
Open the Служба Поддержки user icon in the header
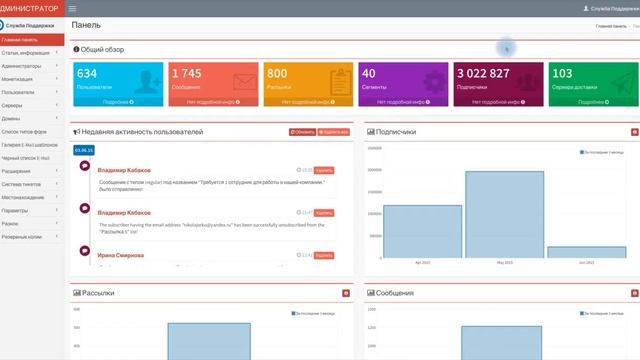(x=586, y=8)
